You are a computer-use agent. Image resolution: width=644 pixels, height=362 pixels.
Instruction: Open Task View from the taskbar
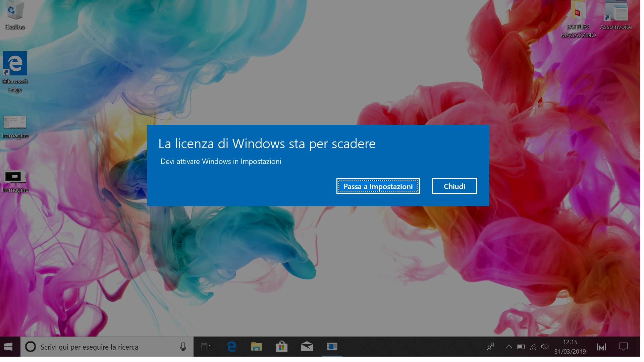pos(206,347)
